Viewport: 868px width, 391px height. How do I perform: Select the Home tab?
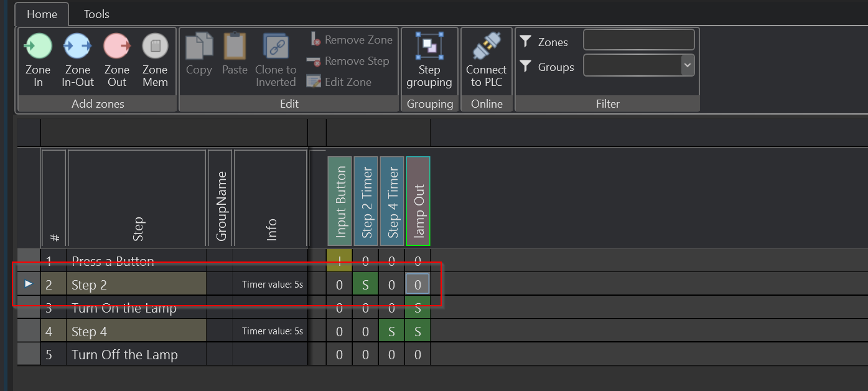pyautogui.click(x=42, y=14)
